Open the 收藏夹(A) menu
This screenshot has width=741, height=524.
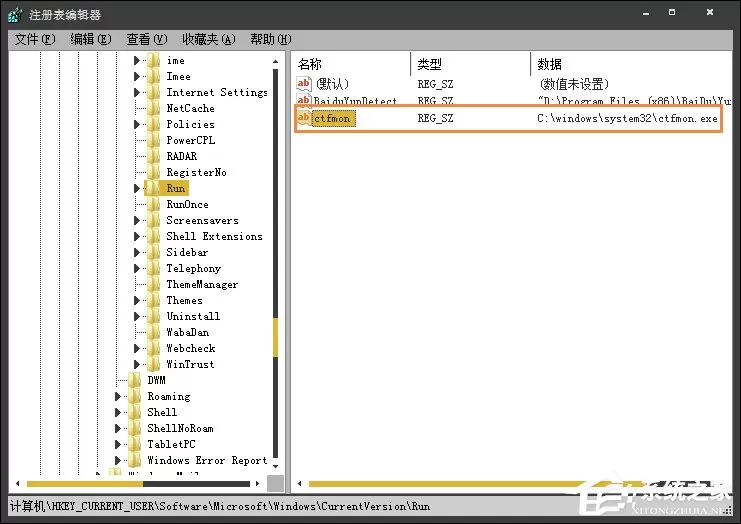208,39
